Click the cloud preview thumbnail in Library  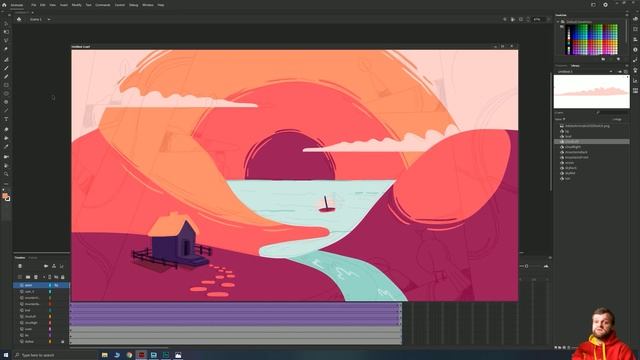tap(591, 92)
